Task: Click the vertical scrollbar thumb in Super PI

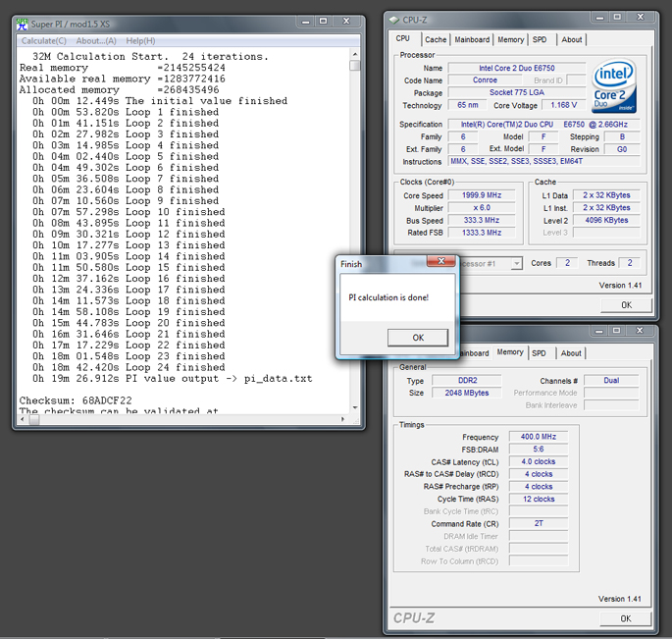Action: point(355,66)
